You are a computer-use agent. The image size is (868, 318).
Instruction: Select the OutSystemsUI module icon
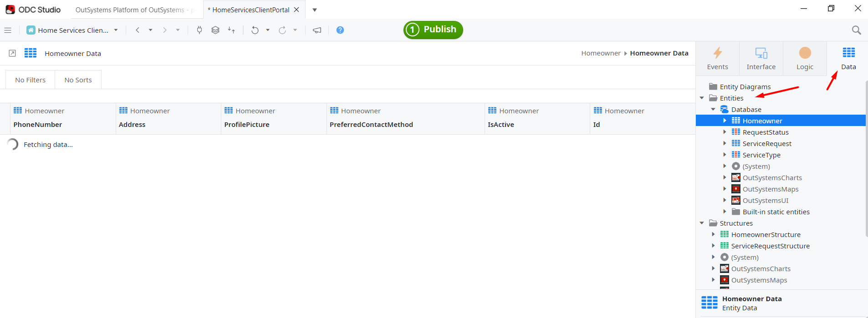[x=736, y=200]
